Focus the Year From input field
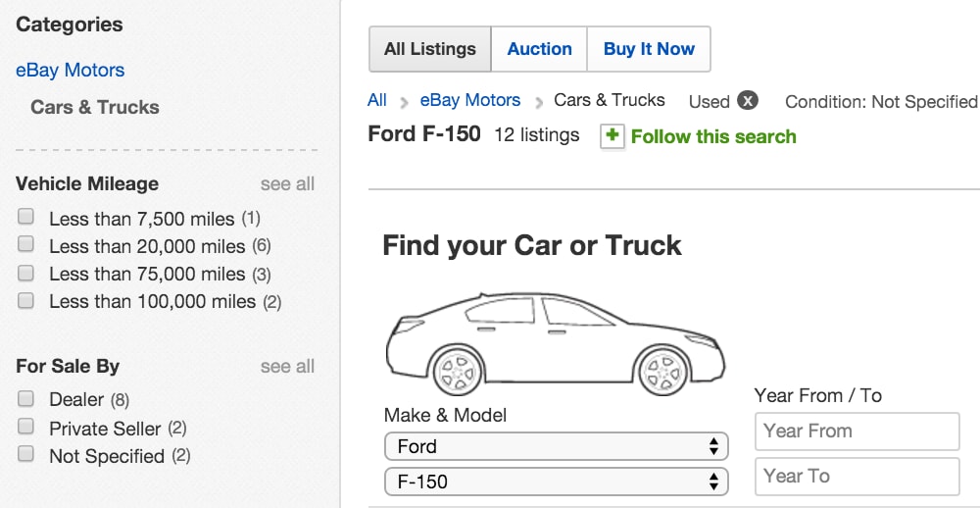Screen dimensions: 980x508 [857, 432]
